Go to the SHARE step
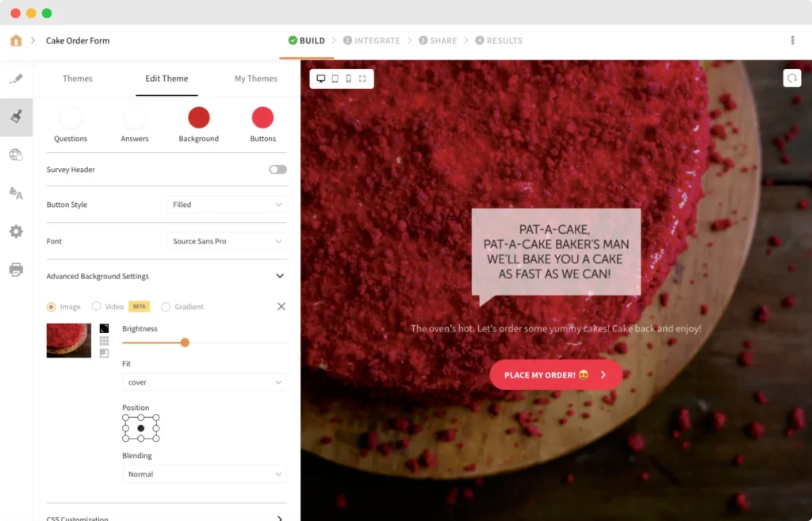The image size is (812, 521). 438,40
